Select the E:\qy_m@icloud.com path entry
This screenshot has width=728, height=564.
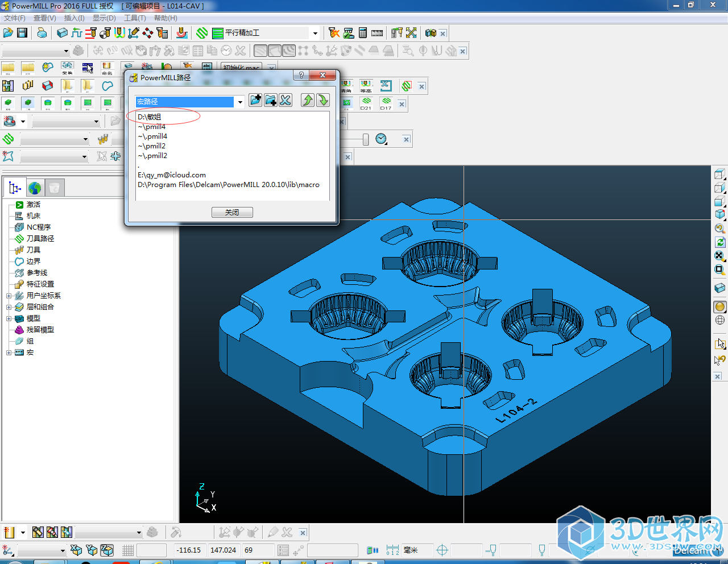(x=172, y=175)
